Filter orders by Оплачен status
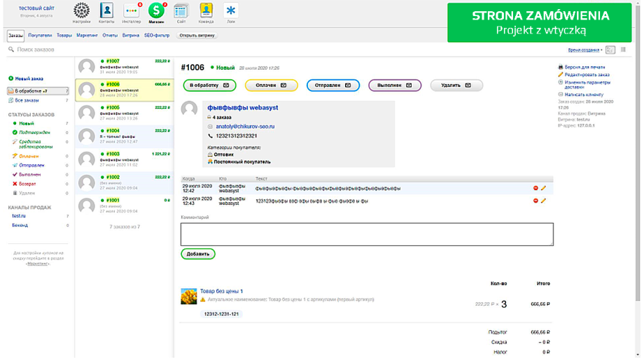The width and height of the screenshot is (644, 358). click(29, 157)
